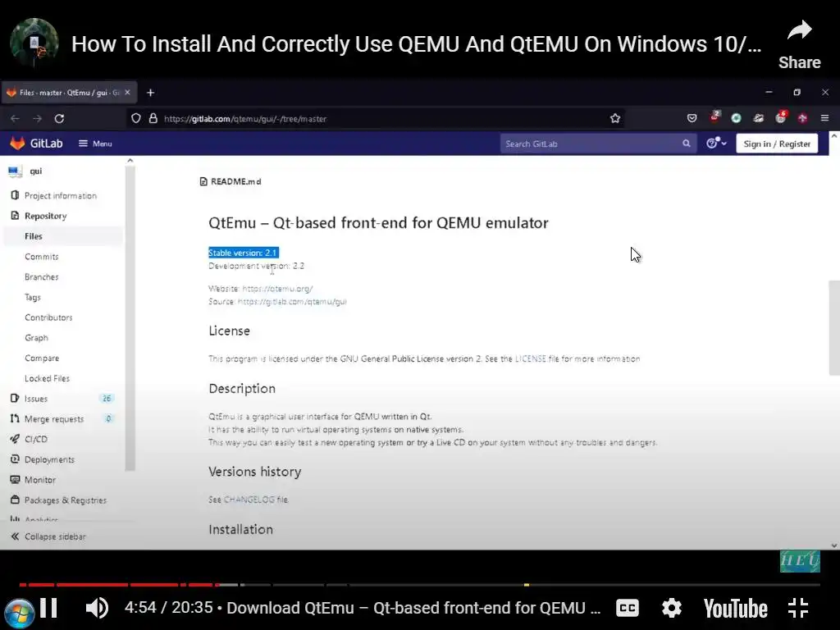The image size is (840, 630).
Task: Mute the video with speaker icon
Action: click(97, 608)
